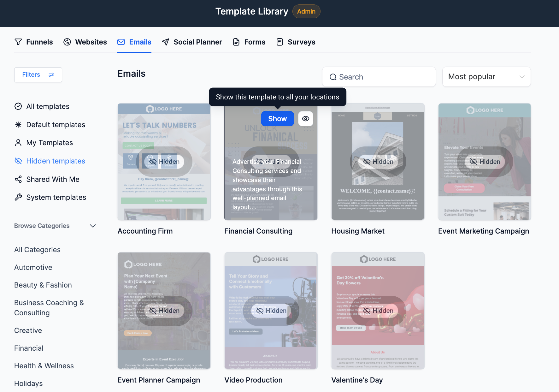The image size is (559, 392).
Task: Click the Browse Categories heading
Action: coord(42,226)
